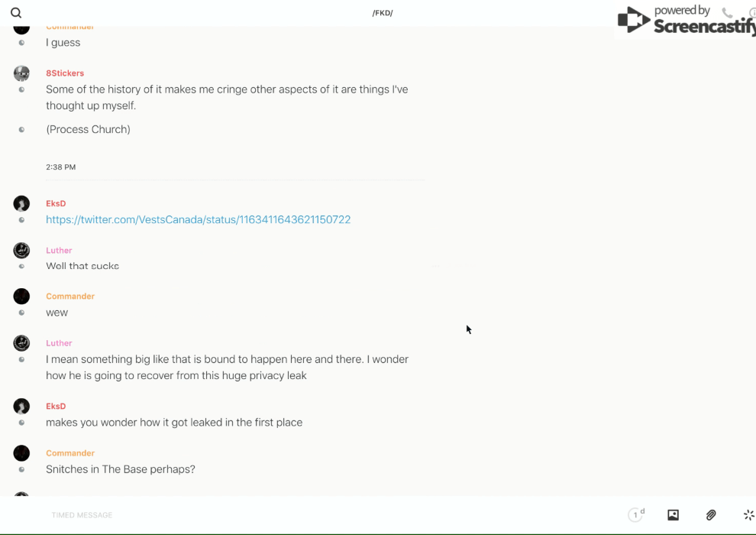This screenshot has height=535, width=756.
Task: Click the burst ping icon
Action: [x=748, y=515]
